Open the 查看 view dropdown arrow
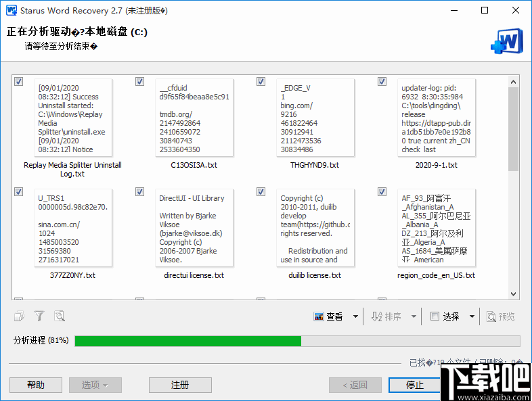 click(x=355, y=316)
